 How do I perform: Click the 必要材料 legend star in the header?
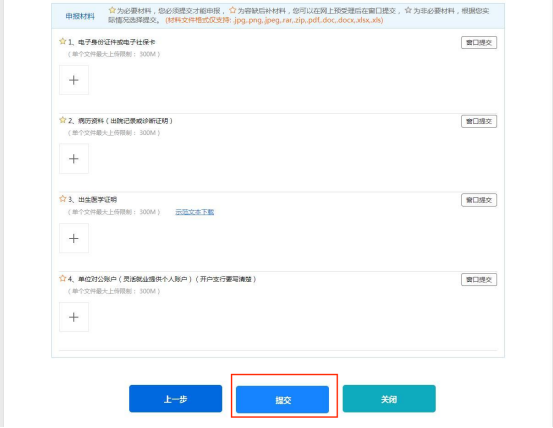point(112,10)
